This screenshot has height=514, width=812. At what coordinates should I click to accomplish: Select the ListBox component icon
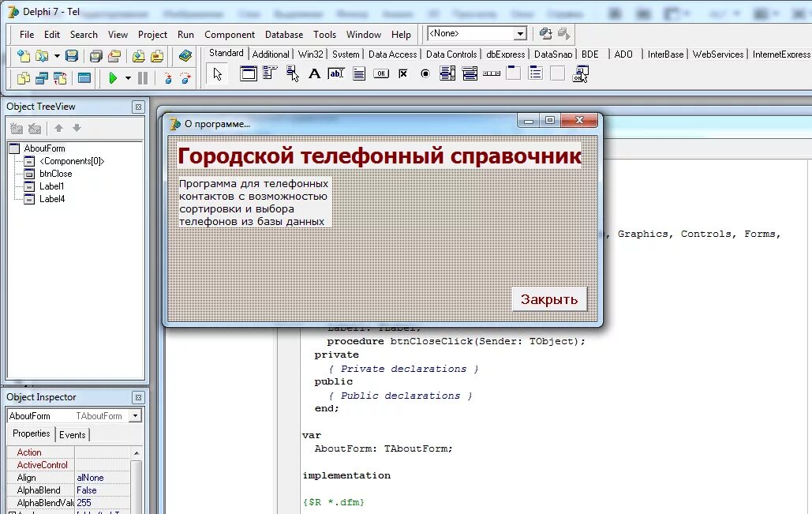(447, 73)
